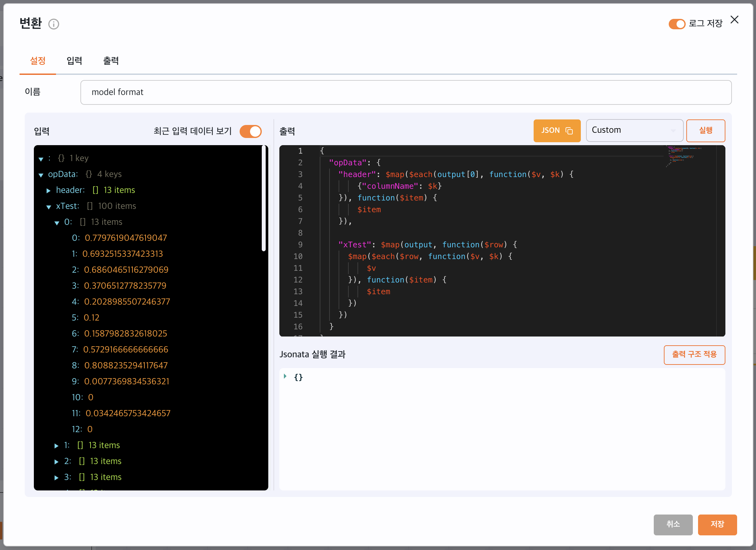Image resolution: width=756 pixels, height=550 pixels.
Task: Select value 0.5729166666666666
Action: click(126, 350)
